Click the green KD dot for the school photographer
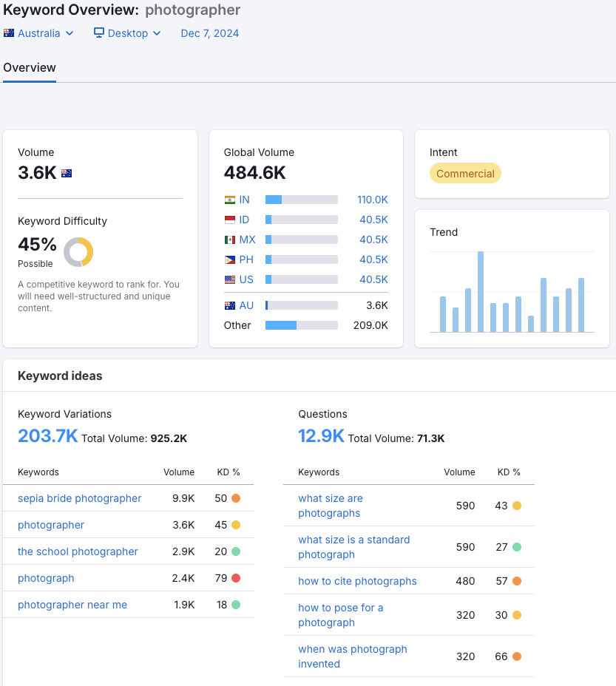The width and height of the screenshot is (616, 686). pos(236,551)
